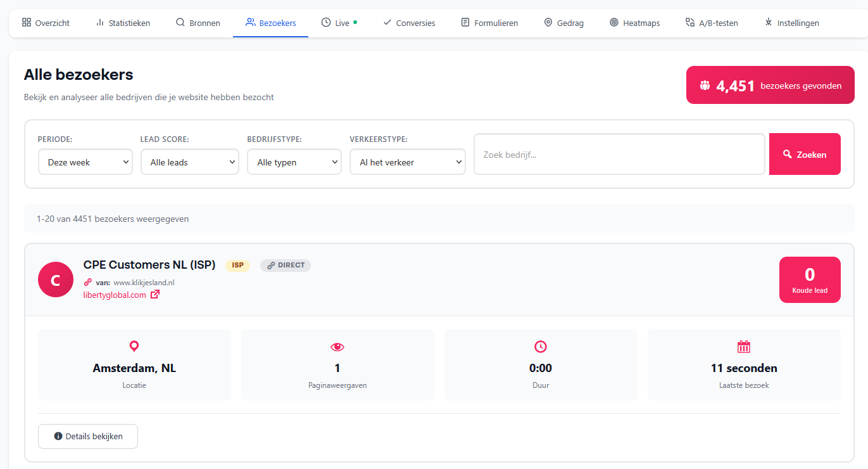Screen dimensions: 868x469
Task: Click the people icon in visitors badge
Action: tap(705, 86)
